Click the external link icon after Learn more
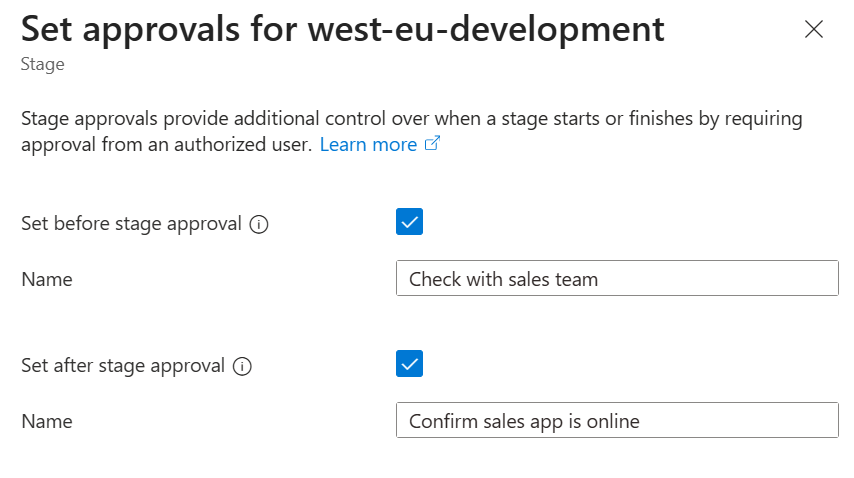 (433, 144)
